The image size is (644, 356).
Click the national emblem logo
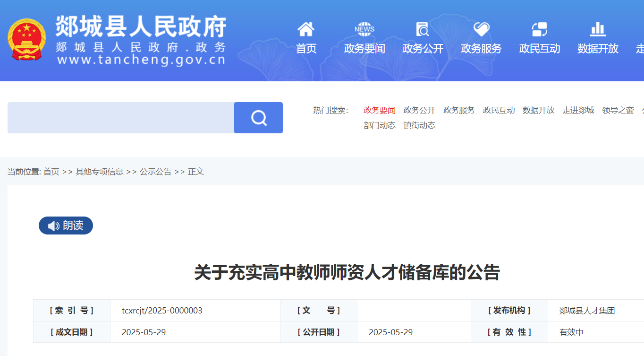pos(27,40)
